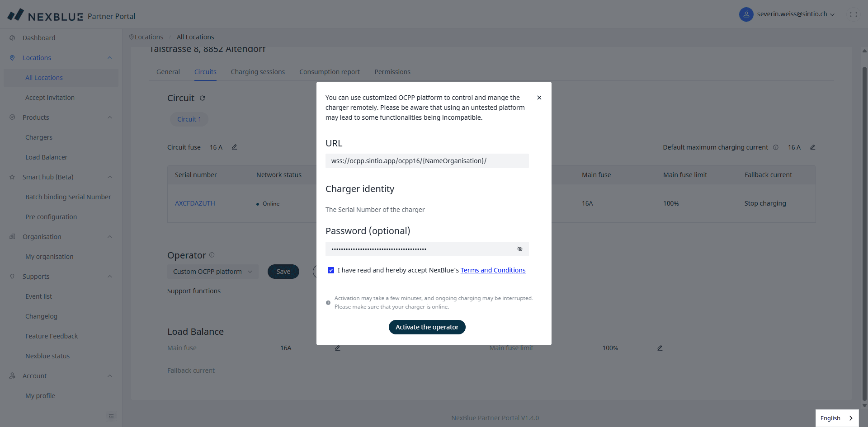This screenshot has width=868, height=427.
Task: Edit the Circuit fuse value
Action: coord(235,147)
